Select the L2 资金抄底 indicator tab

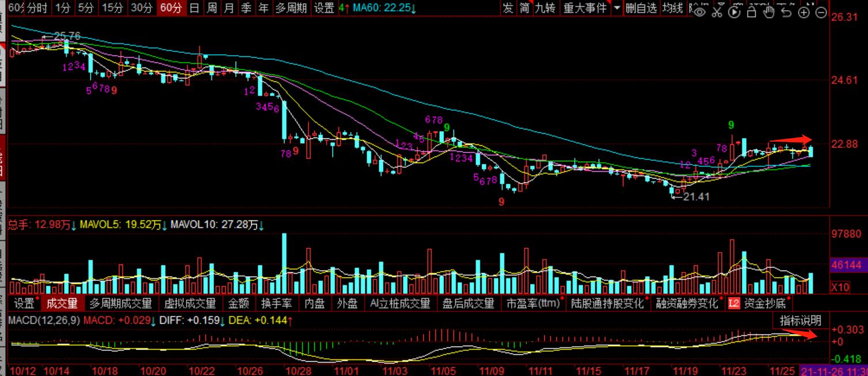click(x=757, y=303)
